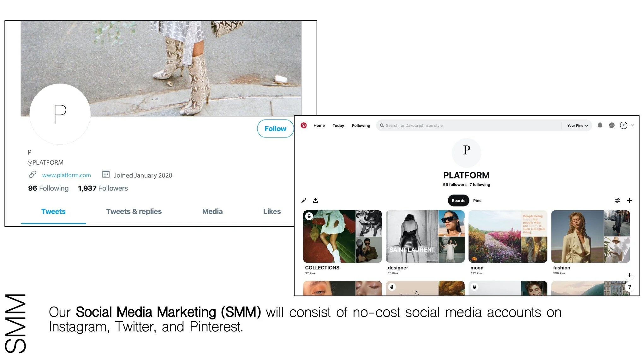644x362 pixels.
Task: Open the Tweets & replies tab
Action: pyautogui.click(x=134, y=212)
